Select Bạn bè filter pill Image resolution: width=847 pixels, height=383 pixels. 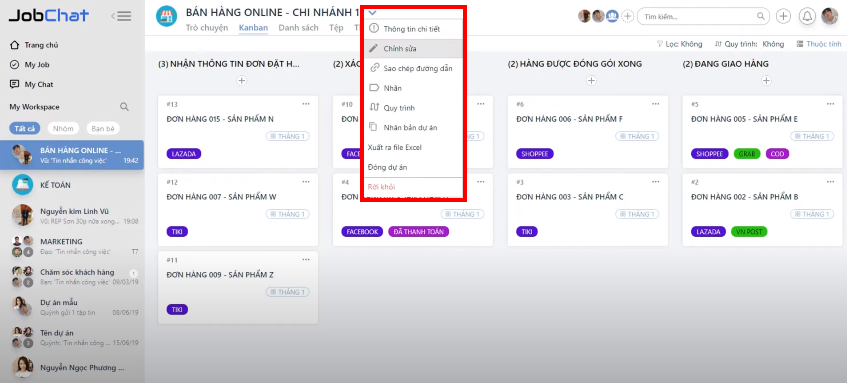103,129
